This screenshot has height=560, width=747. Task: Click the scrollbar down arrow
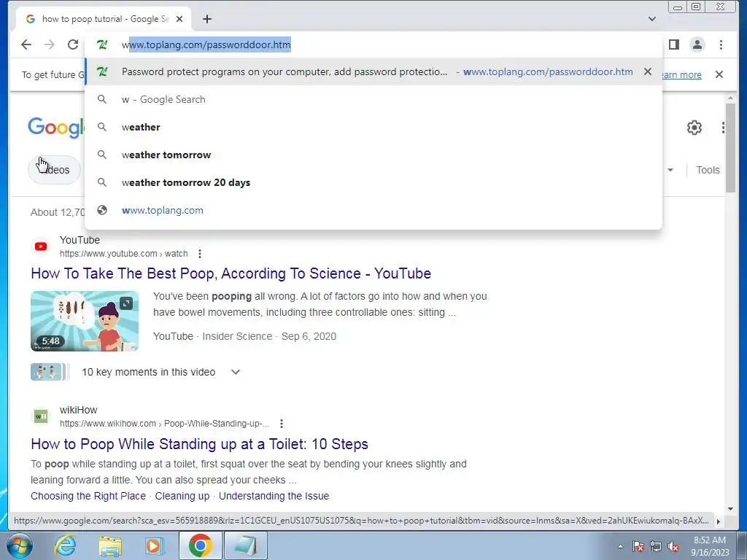[731, 508]
